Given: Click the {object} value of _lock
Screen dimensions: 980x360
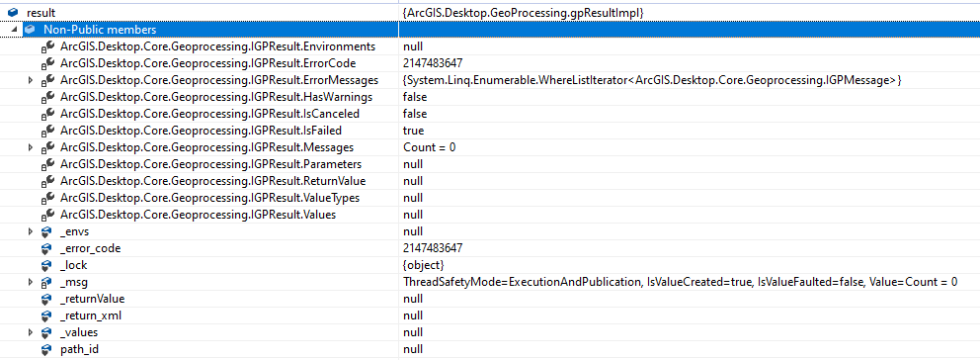Looking at the screenshot, I should click(423, 265).
